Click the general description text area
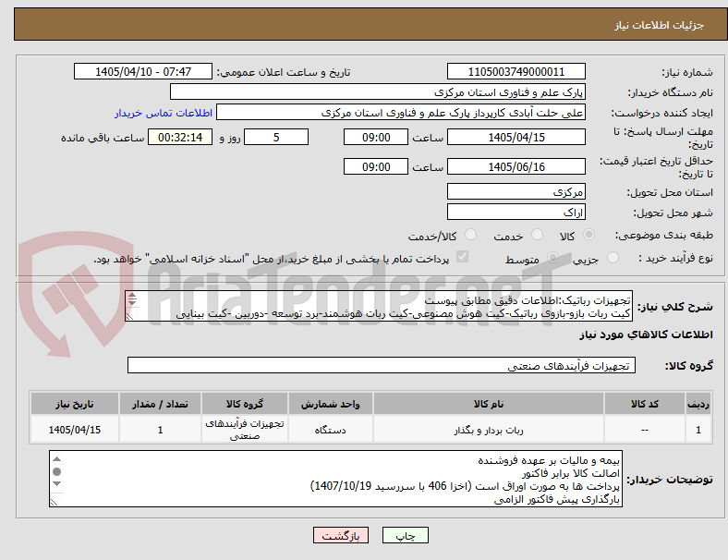The width and height of the screenshot is (728, 560). point(379,306)
